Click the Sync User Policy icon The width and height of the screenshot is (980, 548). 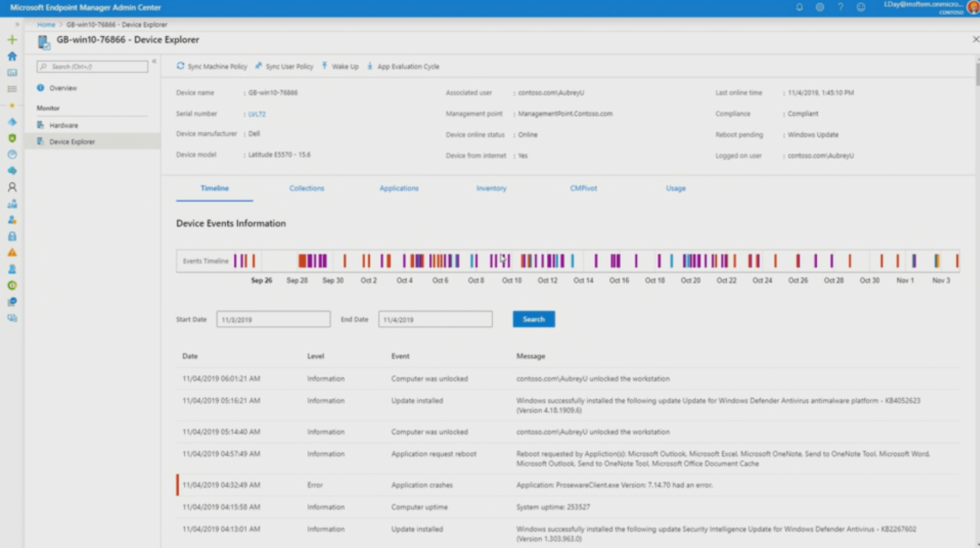coord(258,66)
